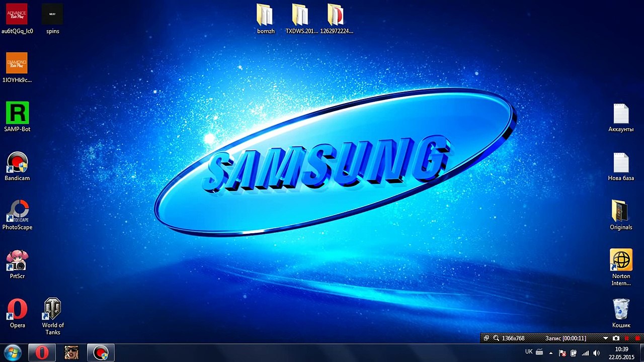Viewport: 644px width, 362px height.
Task: Select the Diamond 1IOYHk9c desktop icon
Action: pos(17,67)
